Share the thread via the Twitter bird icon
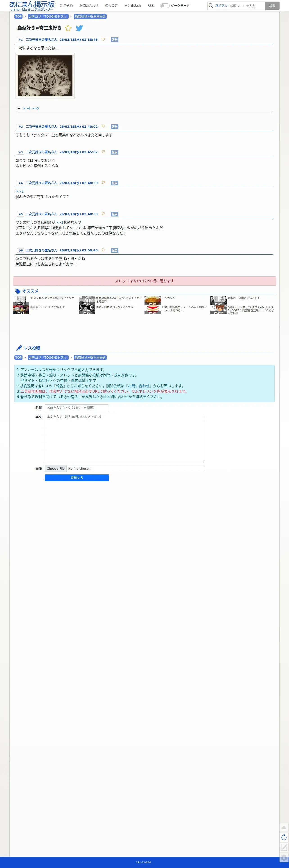 79,28
